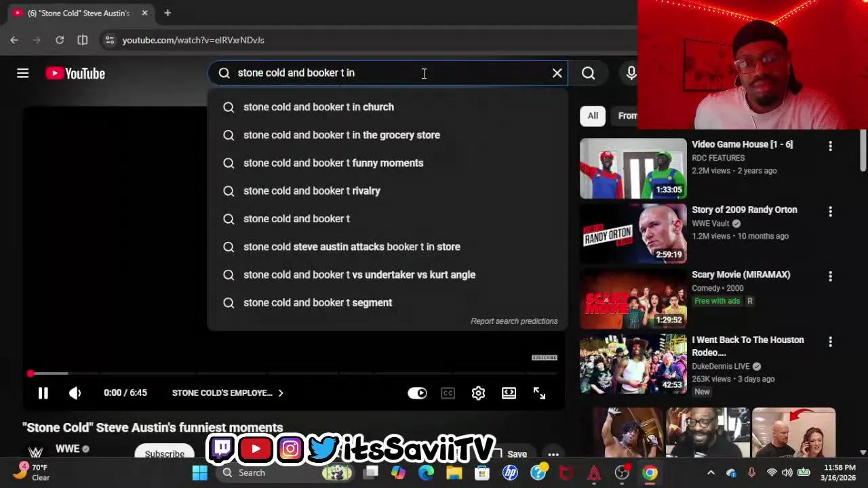Select suggestion stone cold and booker t in church
Image resolution: width=868 pixels, height=488 pixels.
tap(387, 107)
